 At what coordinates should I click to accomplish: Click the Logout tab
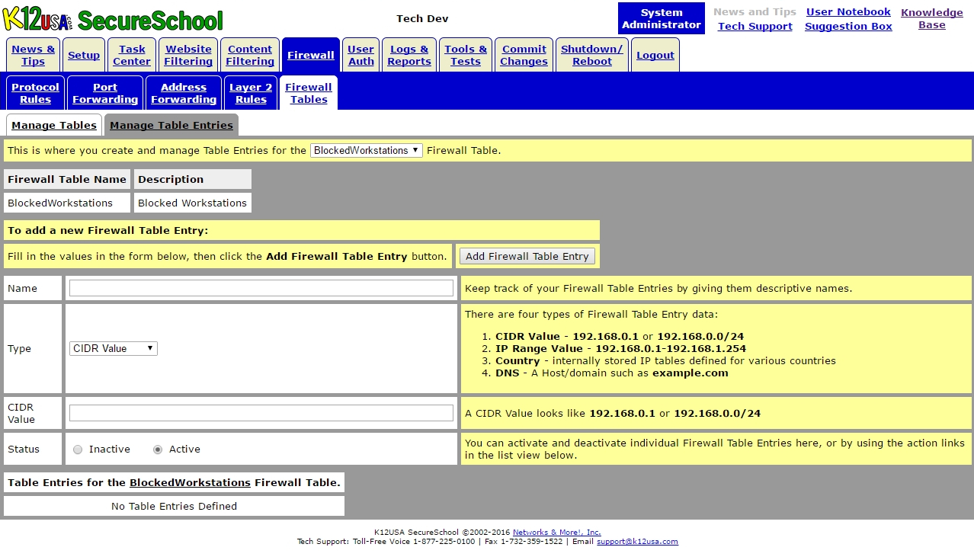point(655,55)
